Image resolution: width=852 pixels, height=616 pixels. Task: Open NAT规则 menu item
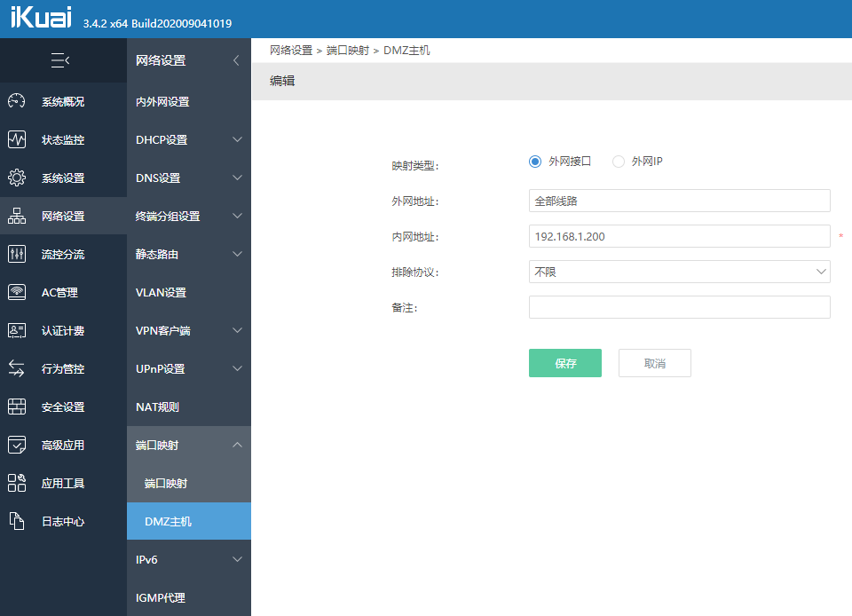188,407
